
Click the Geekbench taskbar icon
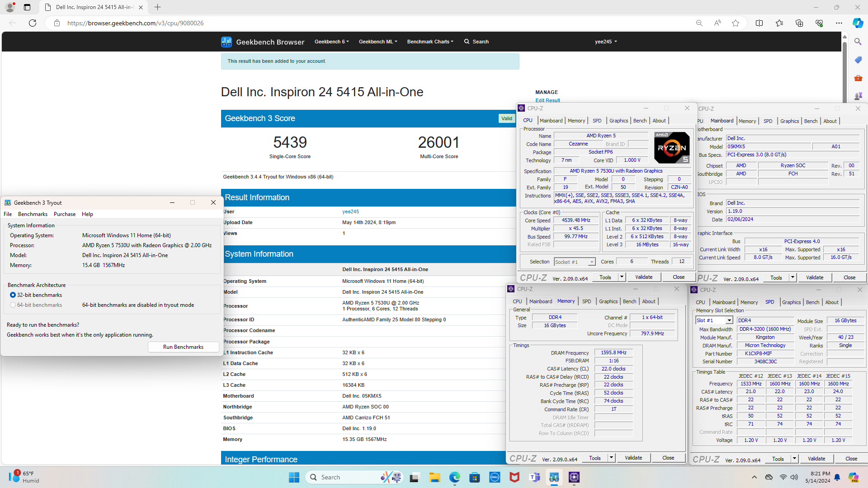554,477
